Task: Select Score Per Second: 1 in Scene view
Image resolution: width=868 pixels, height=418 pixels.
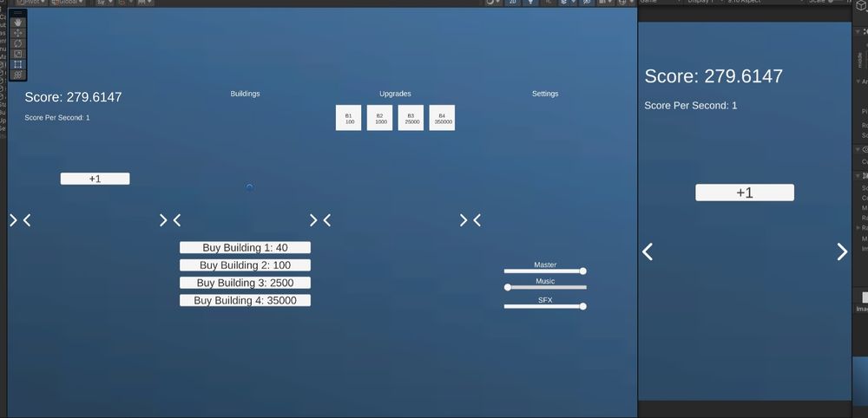Action: tap(57, 118)
